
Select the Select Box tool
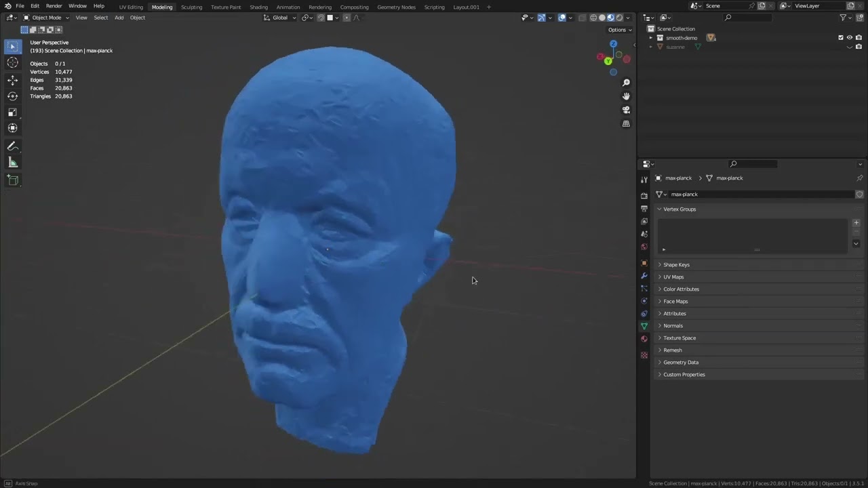pyautogui.click(x=12, y=46)
